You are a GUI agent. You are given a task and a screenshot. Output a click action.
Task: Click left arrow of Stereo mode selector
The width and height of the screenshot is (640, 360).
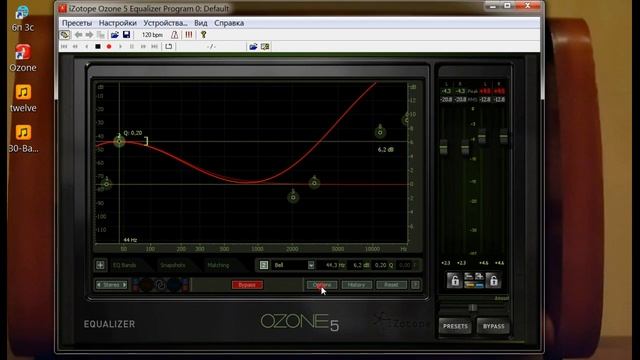(98, 285)
